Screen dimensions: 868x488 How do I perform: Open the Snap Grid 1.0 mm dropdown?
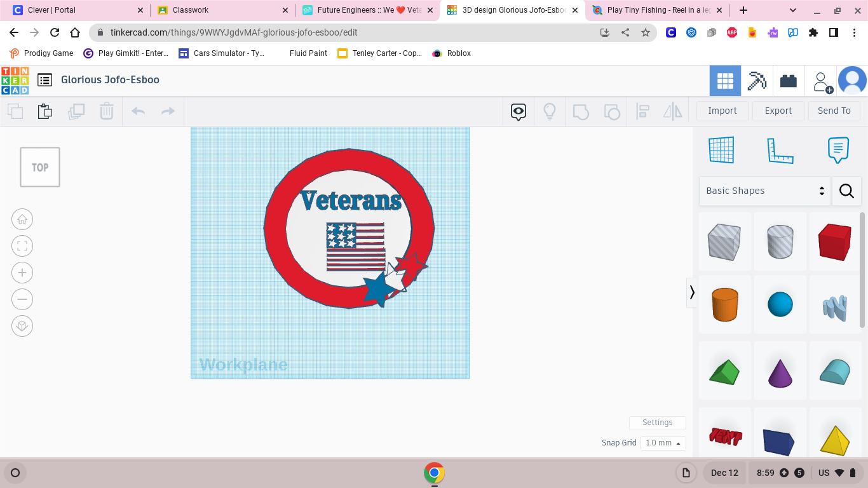click(x=663, y=443)
